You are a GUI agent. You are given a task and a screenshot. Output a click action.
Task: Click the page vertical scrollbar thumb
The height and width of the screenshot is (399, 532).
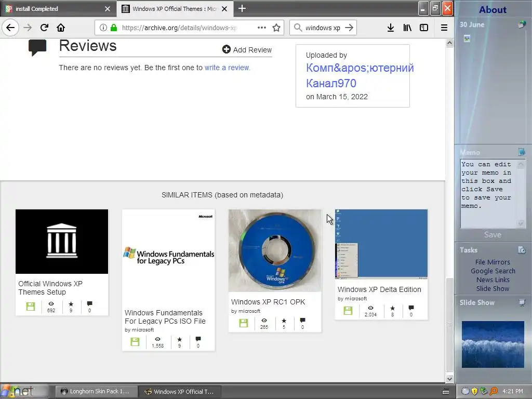pos(449,325)
